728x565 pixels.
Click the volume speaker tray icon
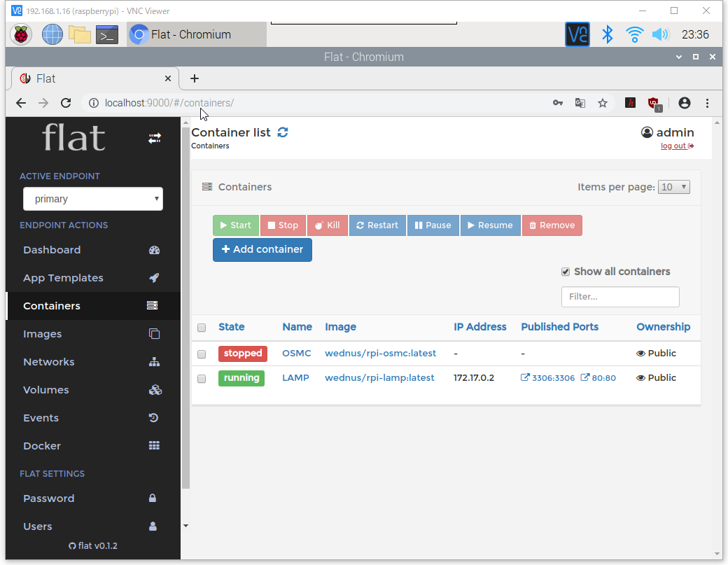tap(661, 34)
